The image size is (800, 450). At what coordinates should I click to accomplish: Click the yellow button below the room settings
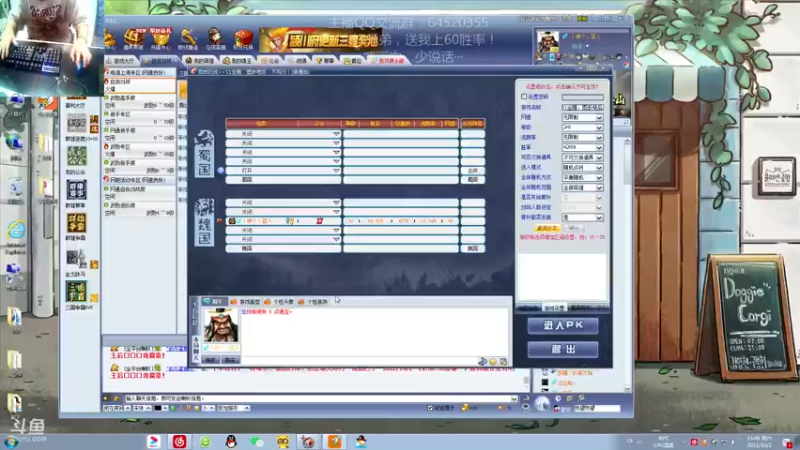tap(547, 228)
